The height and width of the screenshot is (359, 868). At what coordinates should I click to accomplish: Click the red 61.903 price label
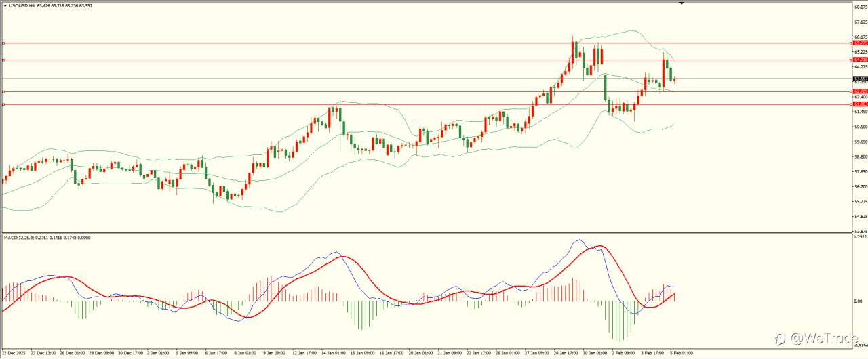(861, 104)
